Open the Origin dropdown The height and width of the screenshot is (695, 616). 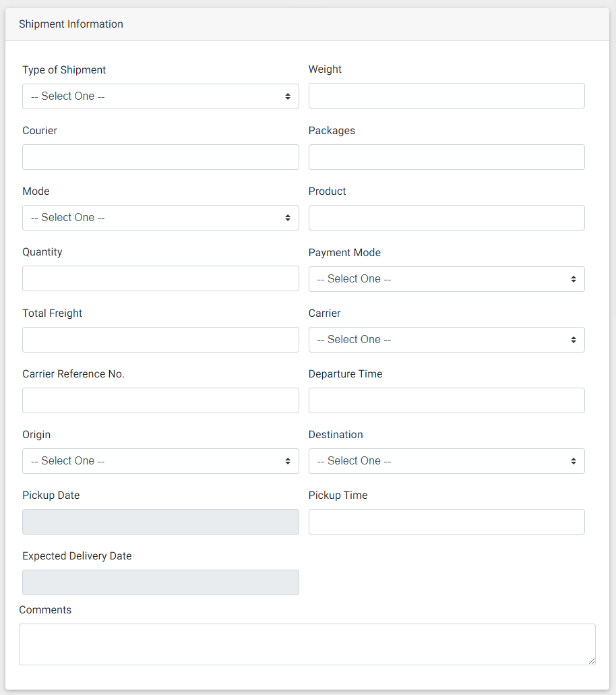coord(160,461)
